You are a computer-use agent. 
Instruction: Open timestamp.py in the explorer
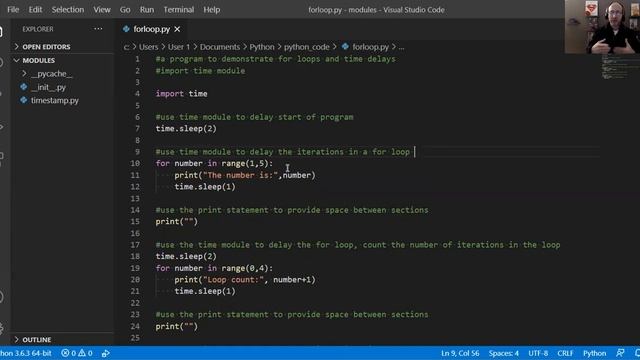tap(55, 100)
